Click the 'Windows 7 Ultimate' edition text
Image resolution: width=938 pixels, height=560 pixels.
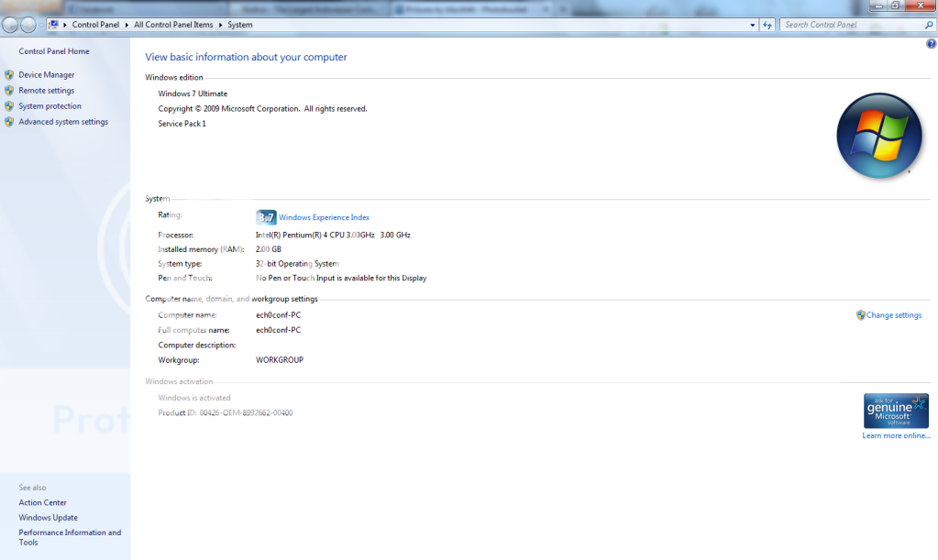coord(193,93)
